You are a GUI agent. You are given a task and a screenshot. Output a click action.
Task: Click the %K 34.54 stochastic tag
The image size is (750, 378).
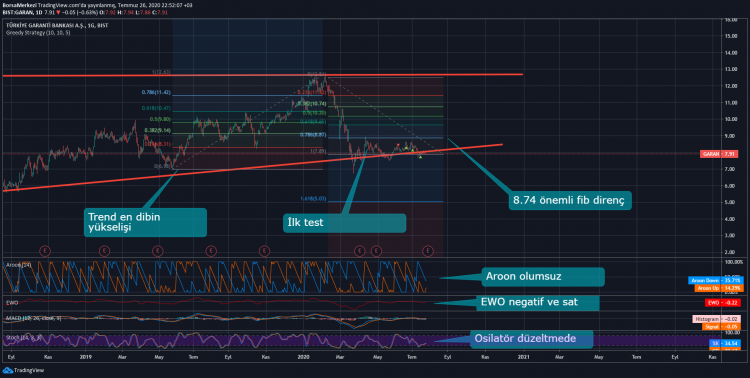pos(725,344)
